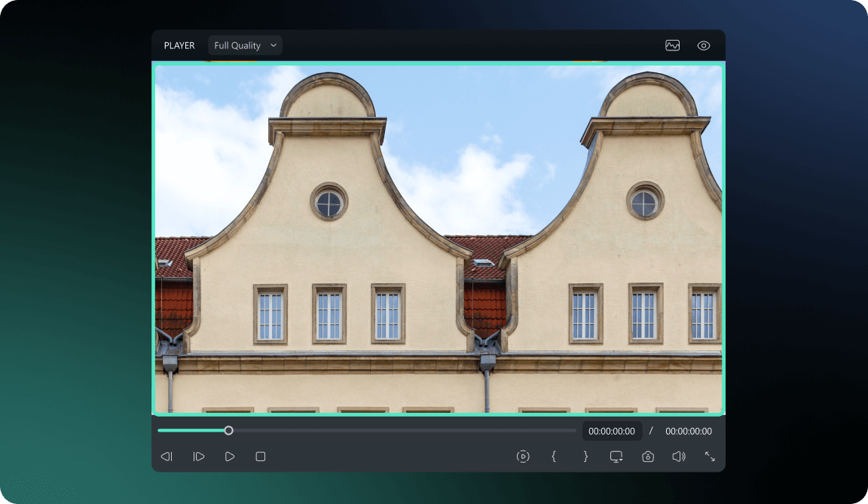This screenshot has width=868, height=504.
Task: Set the mark-in point with the left brace
Action: pos(554,457)
